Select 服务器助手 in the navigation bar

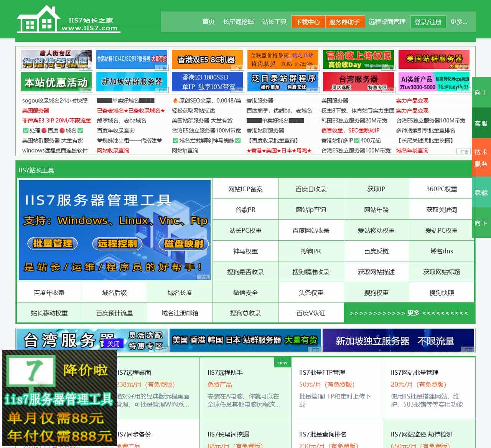tap(344, 22)
